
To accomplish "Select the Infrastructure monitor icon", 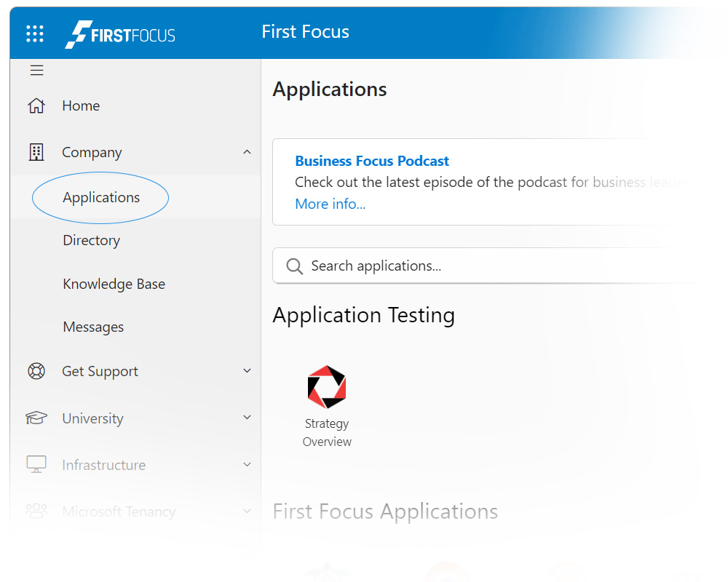I will tap(36, 464).
